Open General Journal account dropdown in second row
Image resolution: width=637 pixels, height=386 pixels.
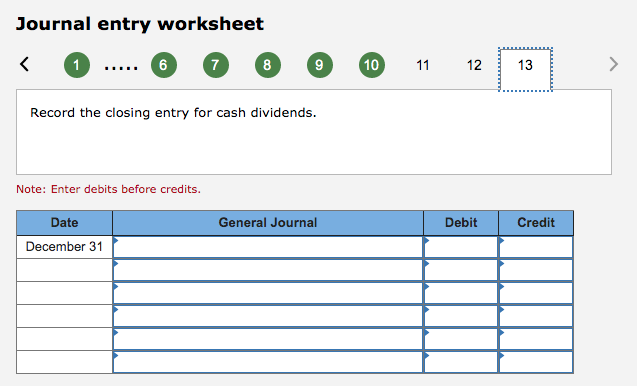(268, 270)
